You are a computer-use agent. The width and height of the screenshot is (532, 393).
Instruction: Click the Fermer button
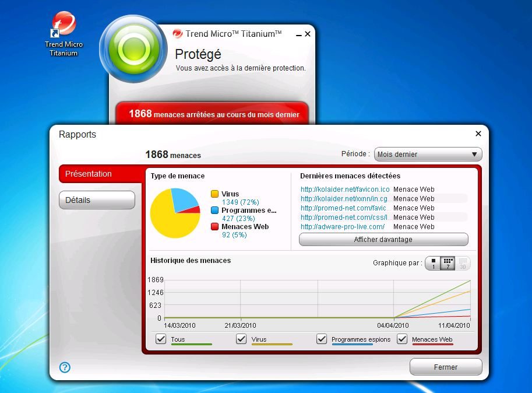click(446, 367)
